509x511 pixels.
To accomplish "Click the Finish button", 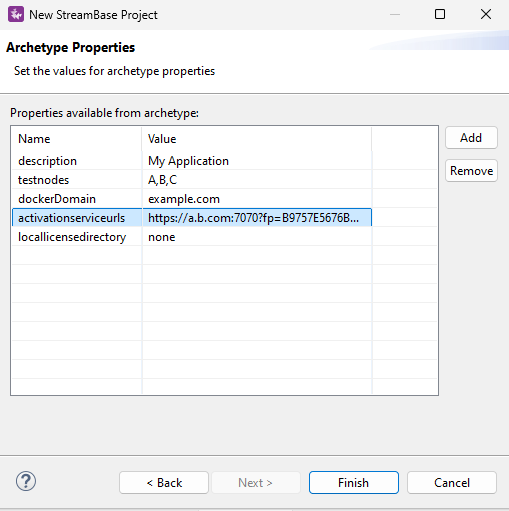I will click(353, 482).
